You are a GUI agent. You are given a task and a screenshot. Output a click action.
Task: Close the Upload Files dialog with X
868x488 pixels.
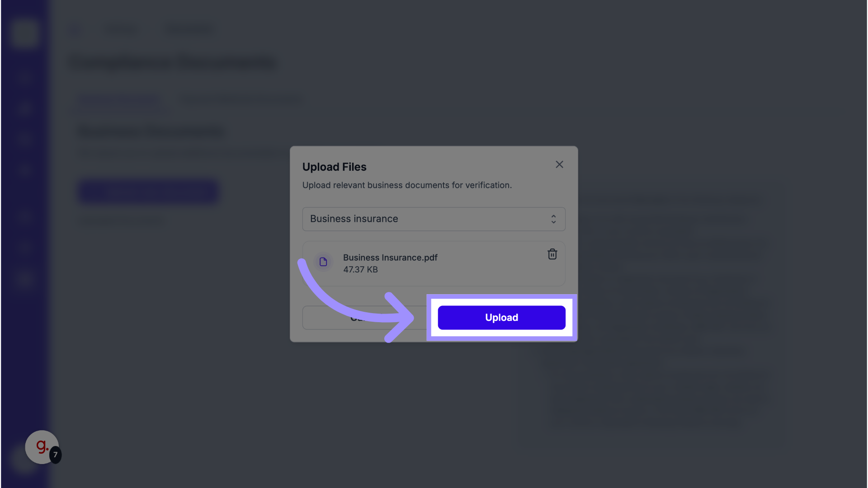559,164
